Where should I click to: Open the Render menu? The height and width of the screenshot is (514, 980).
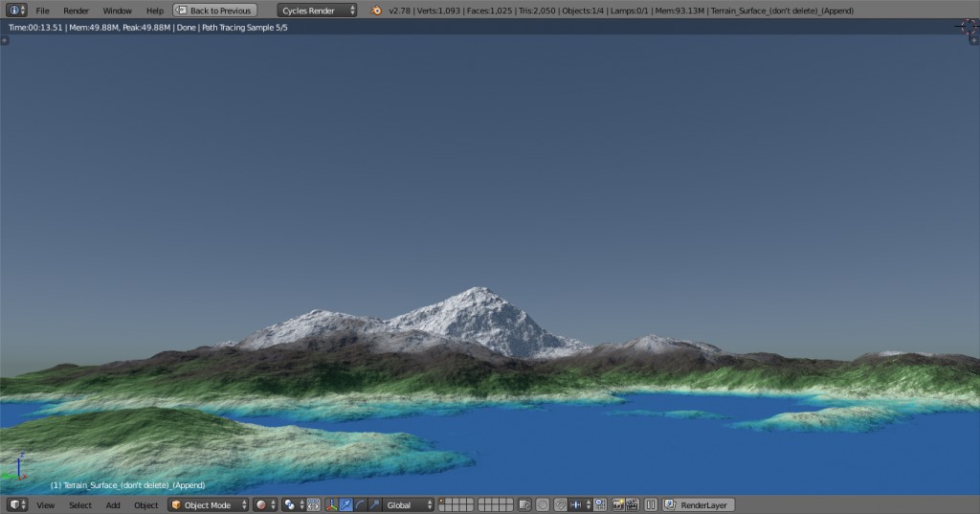pyautogui.click(x=76, y=11)
